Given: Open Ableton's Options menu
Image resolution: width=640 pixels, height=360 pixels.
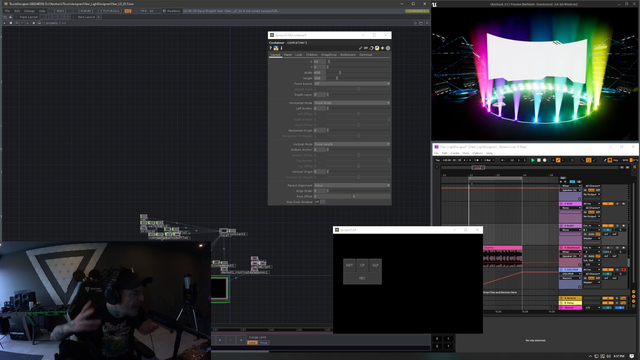Looking at the screenshot, I should [x=477, y=153].
